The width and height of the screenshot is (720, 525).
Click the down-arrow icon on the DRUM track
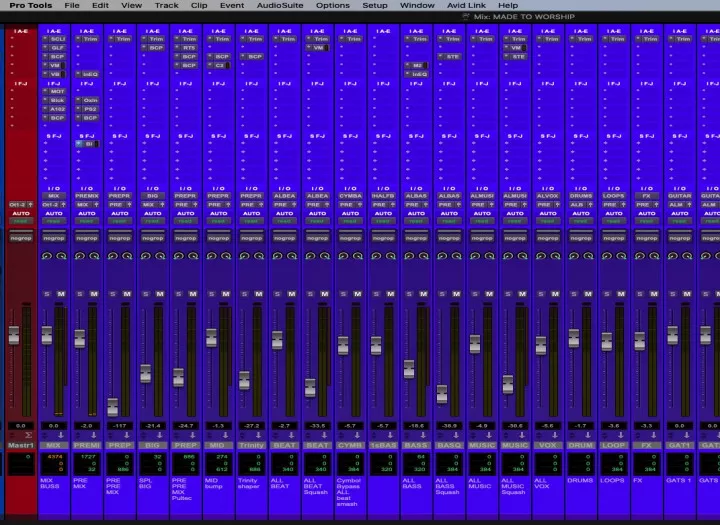[587, 435]
